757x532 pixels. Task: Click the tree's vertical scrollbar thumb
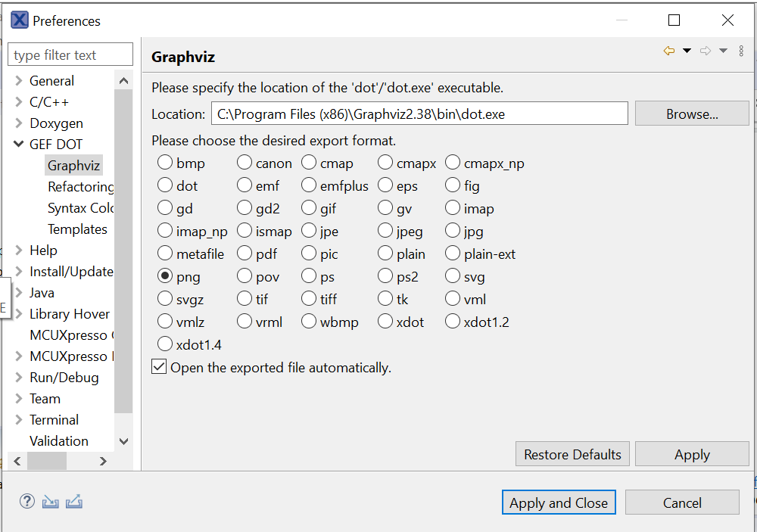pos(123,251)
